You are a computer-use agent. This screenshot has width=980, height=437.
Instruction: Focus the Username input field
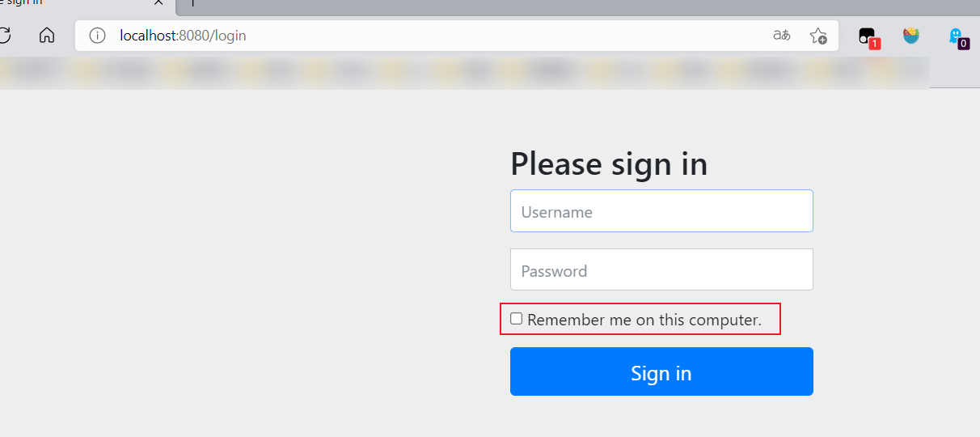point(661,211)
